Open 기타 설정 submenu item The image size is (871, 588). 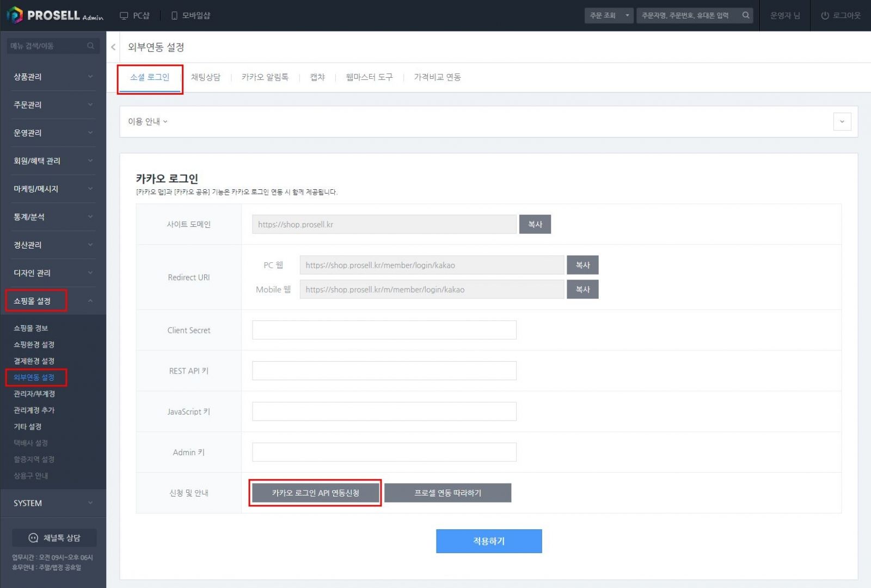pos(27,426)
